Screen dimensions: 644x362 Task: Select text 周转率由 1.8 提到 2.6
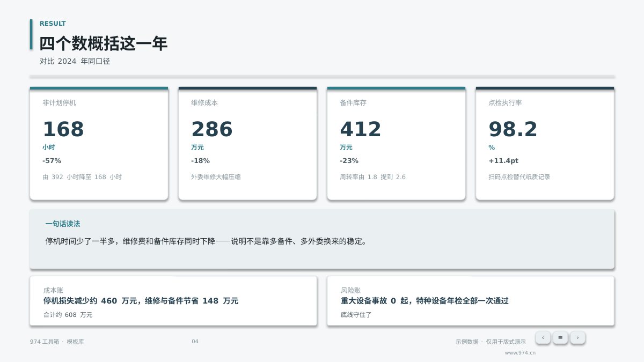click(x=373, y=177)
